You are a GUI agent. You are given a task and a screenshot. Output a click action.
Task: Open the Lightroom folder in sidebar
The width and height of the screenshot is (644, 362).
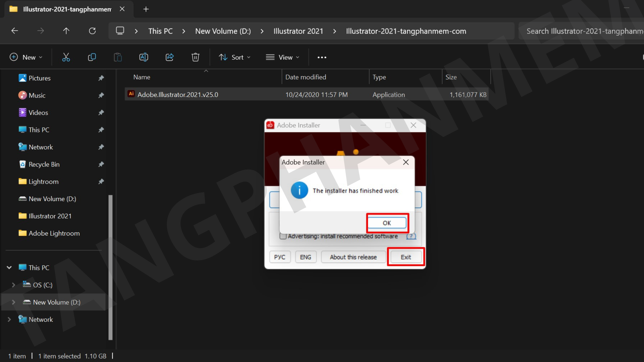(x=44, y=182)
